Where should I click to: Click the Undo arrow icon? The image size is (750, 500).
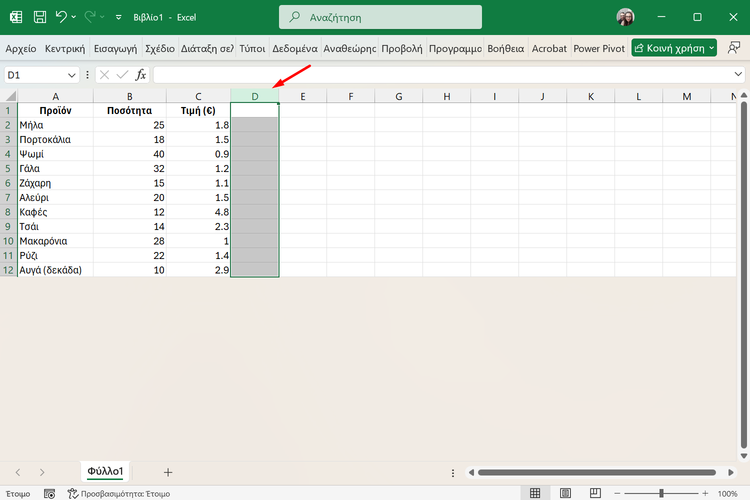click(x=62, y=17)
